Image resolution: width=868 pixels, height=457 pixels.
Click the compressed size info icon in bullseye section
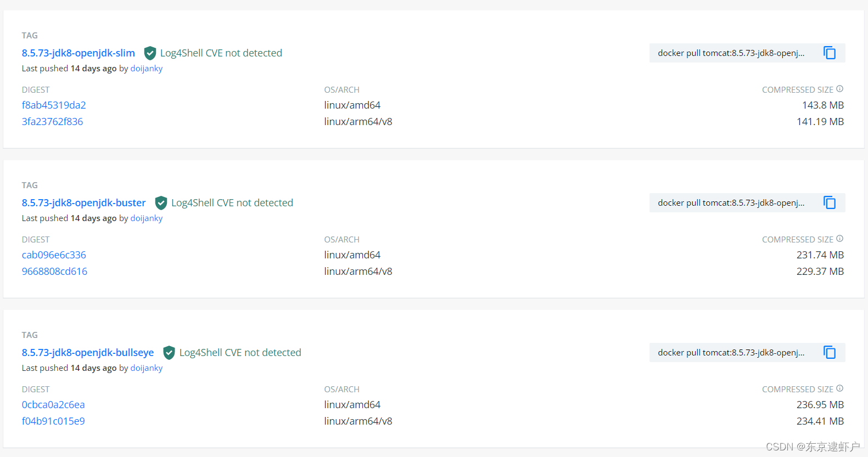click(x=839, y=388)
